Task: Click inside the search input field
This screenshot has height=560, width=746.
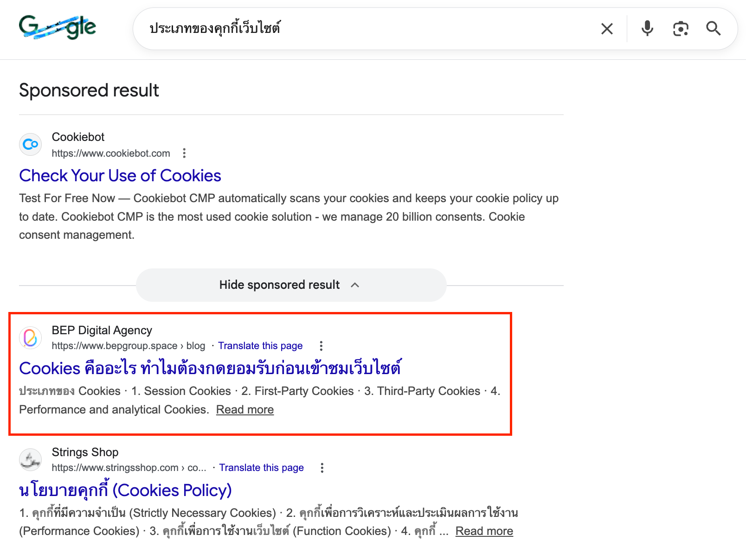Action: pyautogui.click(x=325, y=29)
